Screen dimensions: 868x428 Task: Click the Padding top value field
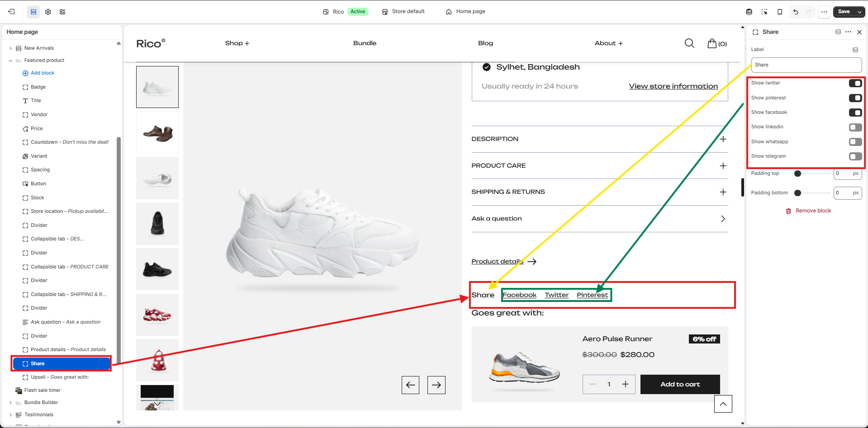[848, 174]
